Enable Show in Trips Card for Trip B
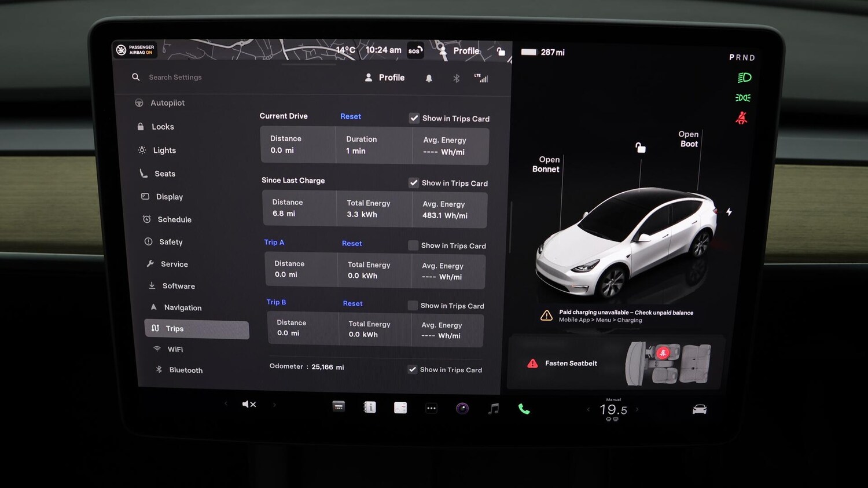Screen dimensions: 868x488 [x=413, y=306]
